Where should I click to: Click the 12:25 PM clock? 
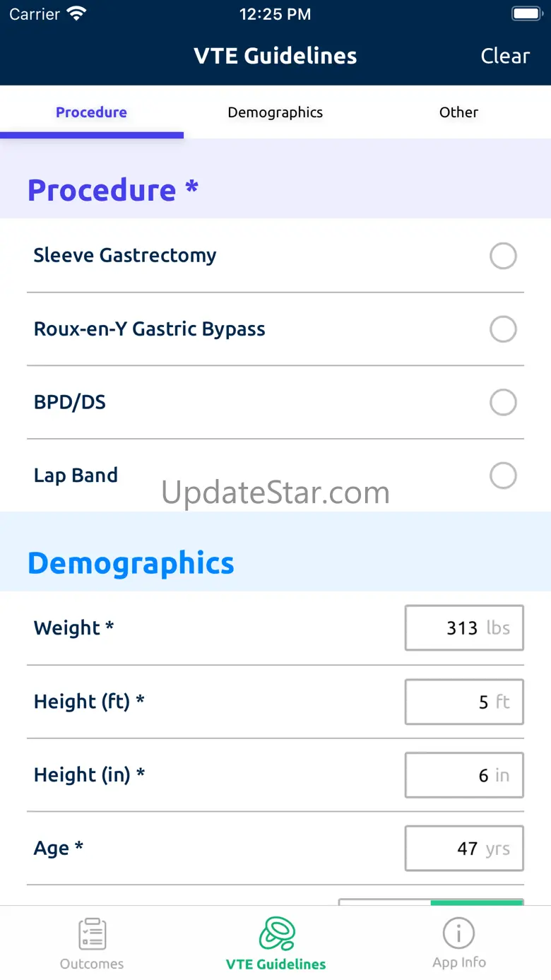(x=275, y=14)
